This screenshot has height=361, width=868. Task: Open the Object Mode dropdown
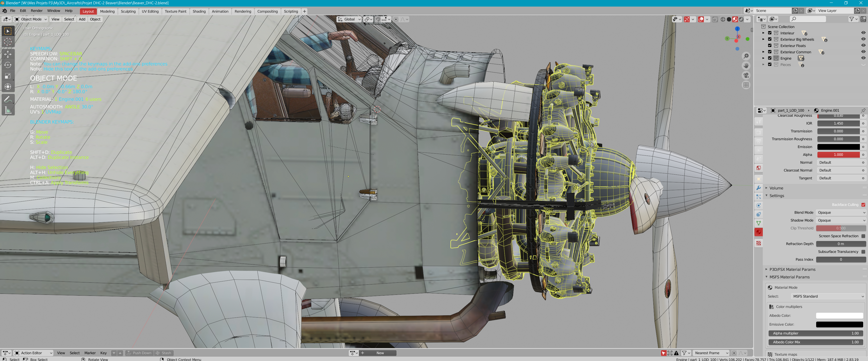(x=31, y=19)
